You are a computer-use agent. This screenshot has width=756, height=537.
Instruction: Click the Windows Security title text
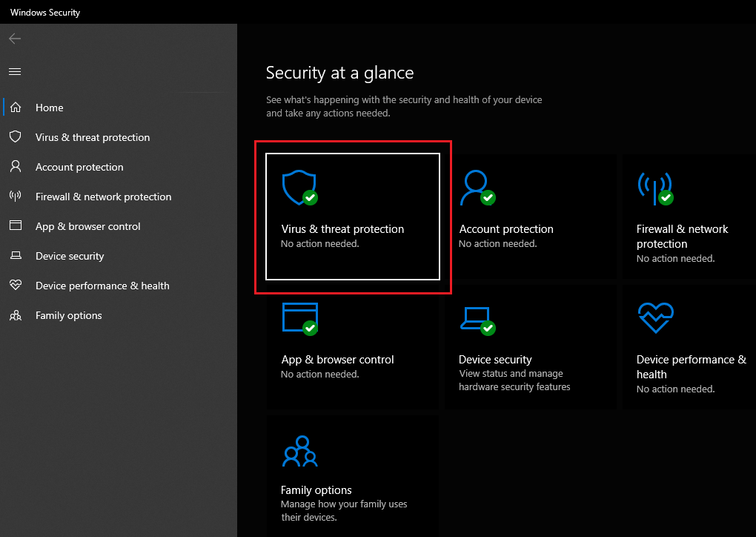(45, 13)
